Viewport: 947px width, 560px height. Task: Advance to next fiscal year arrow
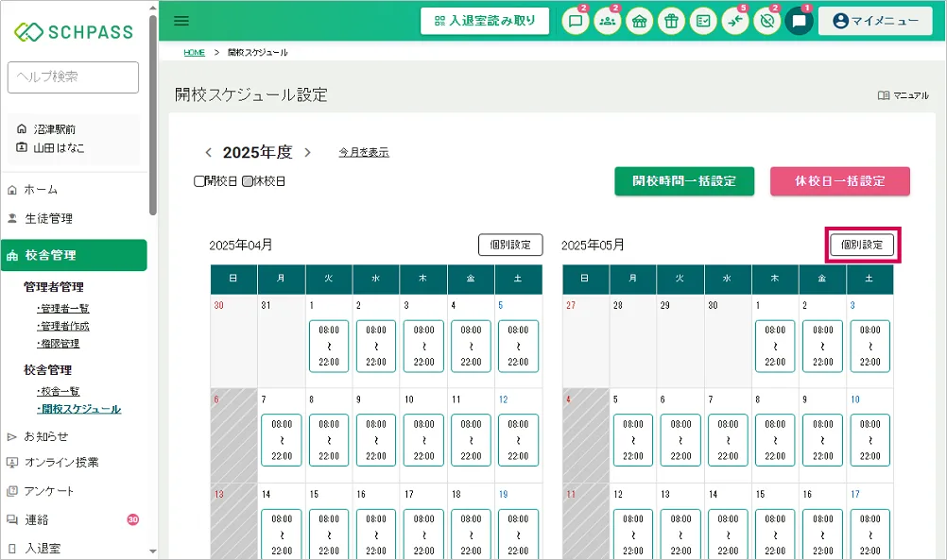307,153
